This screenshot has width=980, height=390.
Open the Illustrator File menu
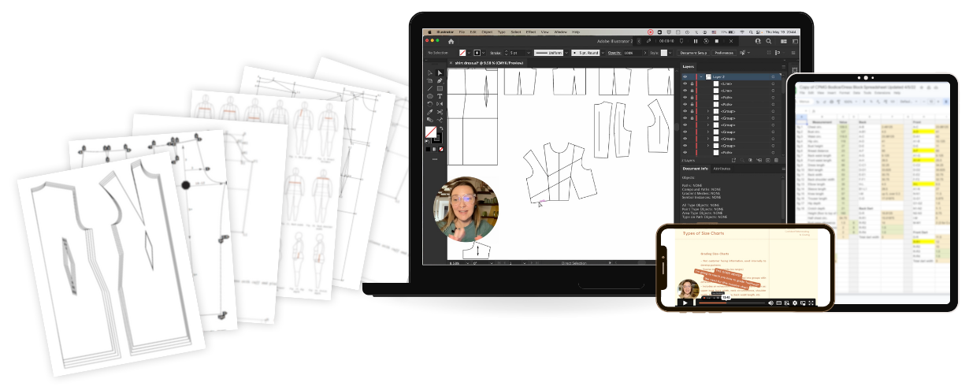point(462,32)
